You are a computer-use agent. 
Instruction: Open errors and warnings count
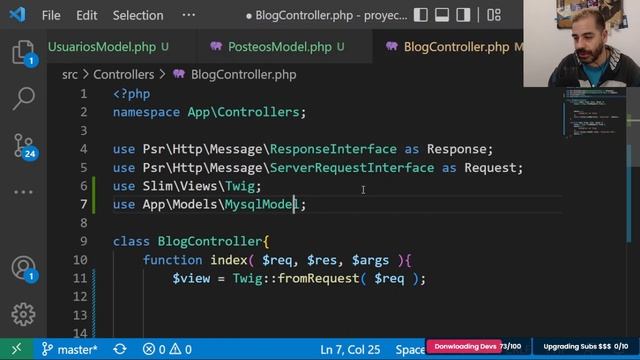click(167, 349)
